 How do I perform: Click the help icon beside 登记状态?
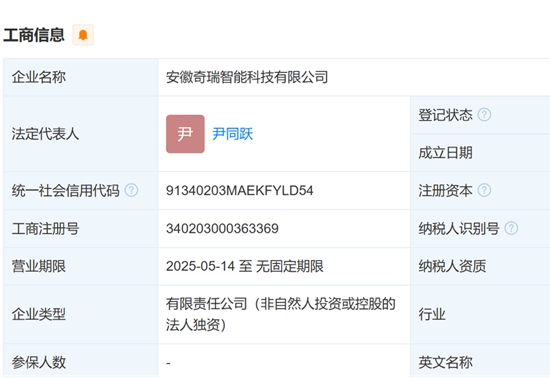pos(484,115)
